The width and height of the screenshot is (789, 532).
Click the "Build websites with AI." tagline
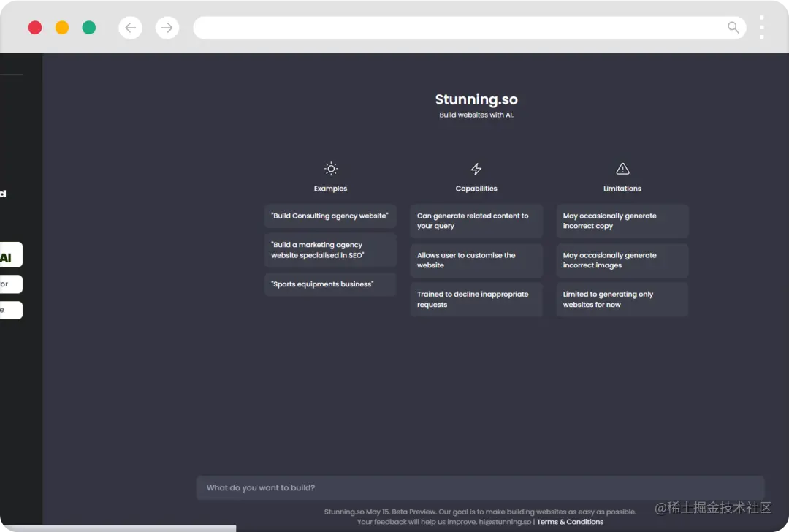(x=476, y=115)
